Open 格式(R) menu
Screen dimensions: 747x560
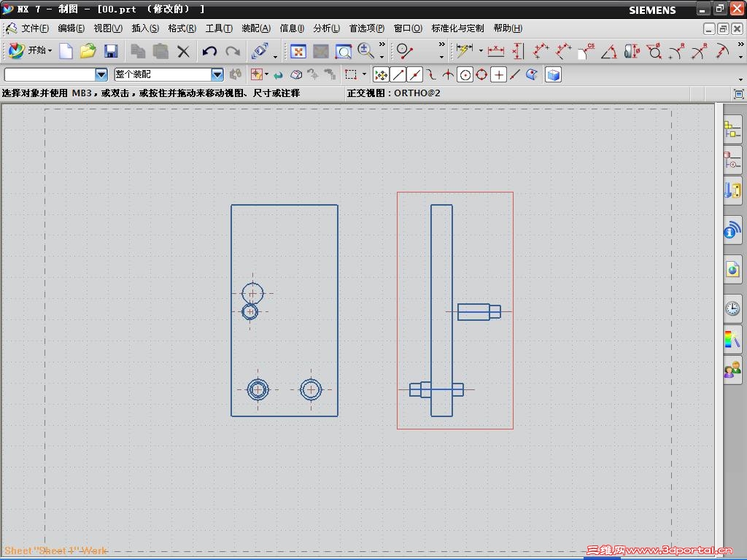pyautogui.click(x=182, y=28)
